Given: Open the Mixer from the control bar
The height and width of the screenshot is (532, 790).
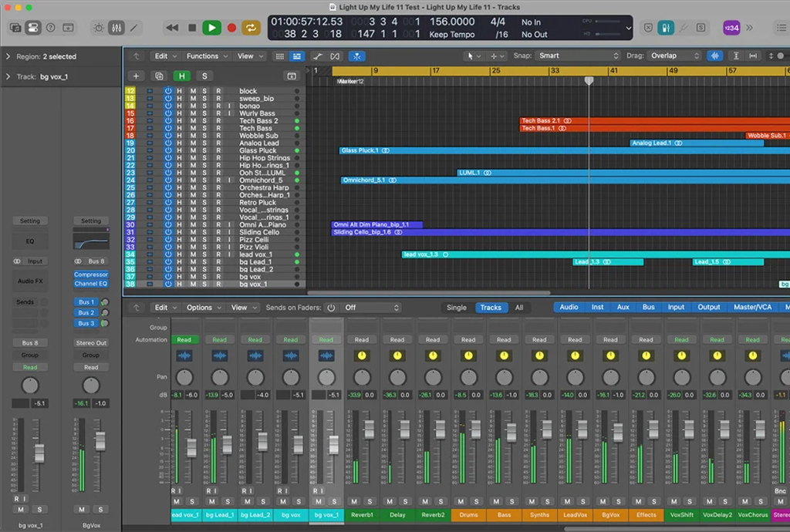Looking at the screenshot, I should 116,28.
